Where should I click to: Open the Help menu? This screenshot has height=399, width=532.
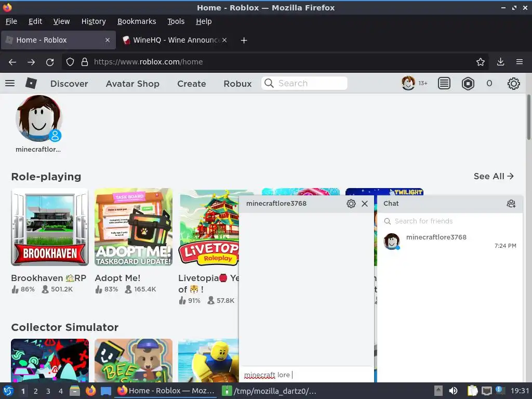(x=204, y=21)
